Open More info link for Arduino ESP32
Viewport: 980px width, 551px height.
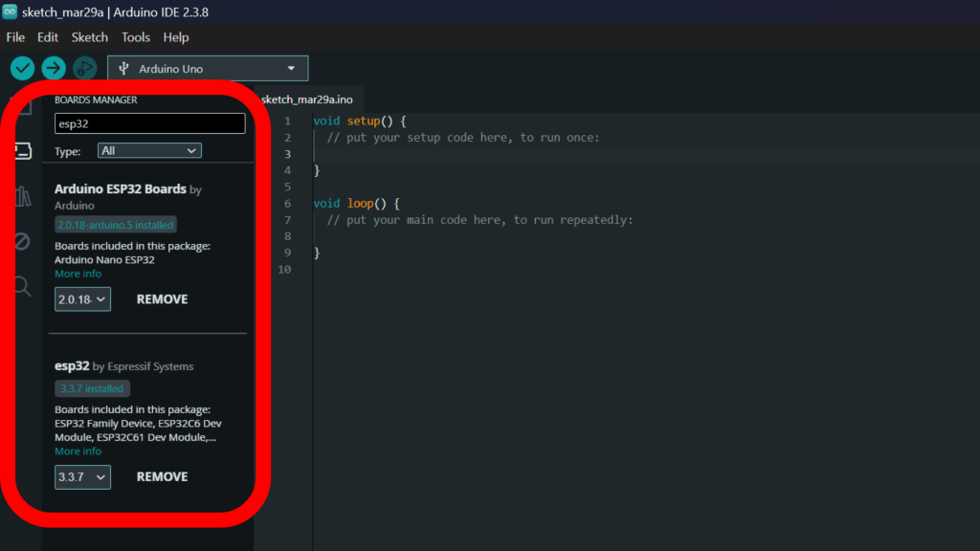78,274
